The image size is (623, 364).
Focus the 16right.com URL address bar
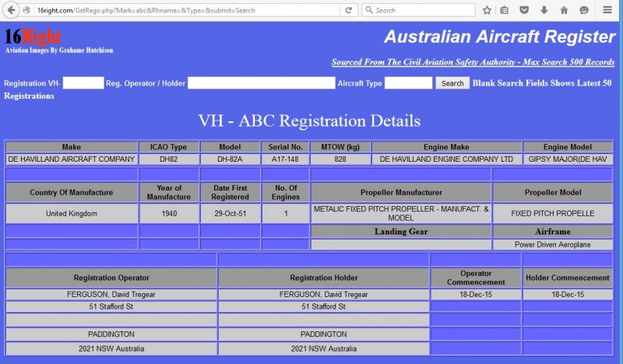187,10
